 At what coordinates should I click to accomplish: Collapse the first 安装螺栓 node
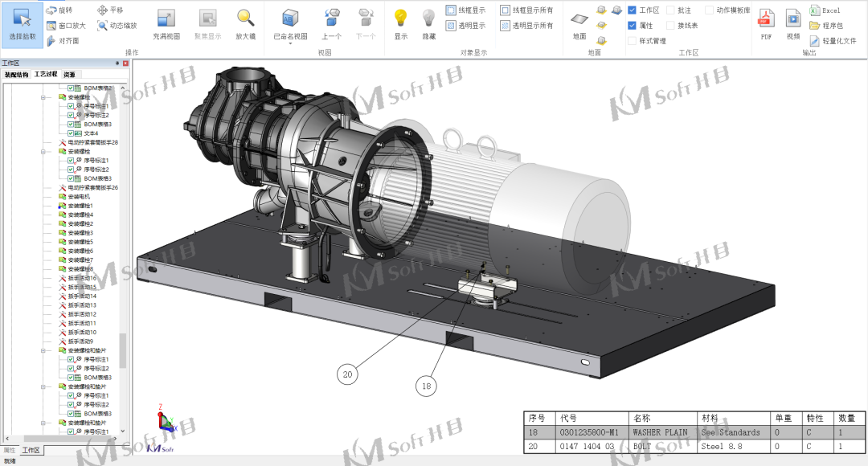pos(43,97)
